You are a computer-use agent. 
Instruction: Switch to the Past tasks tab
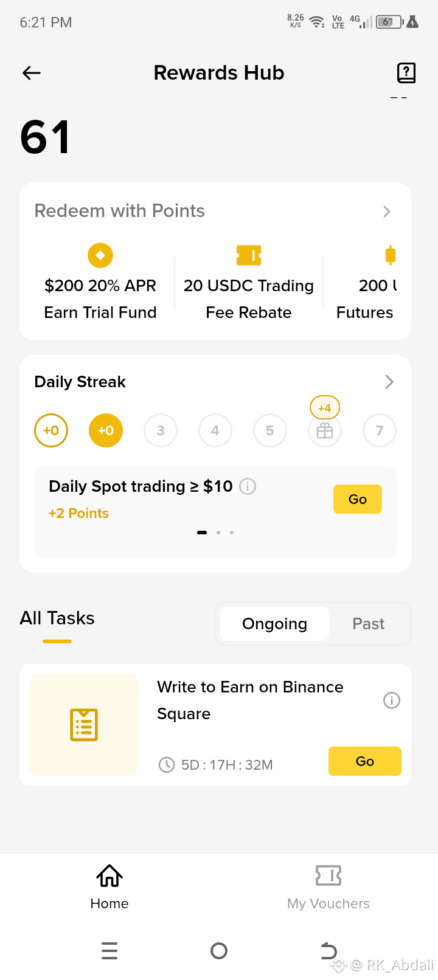pyautogui.click(x=369, y=624)
